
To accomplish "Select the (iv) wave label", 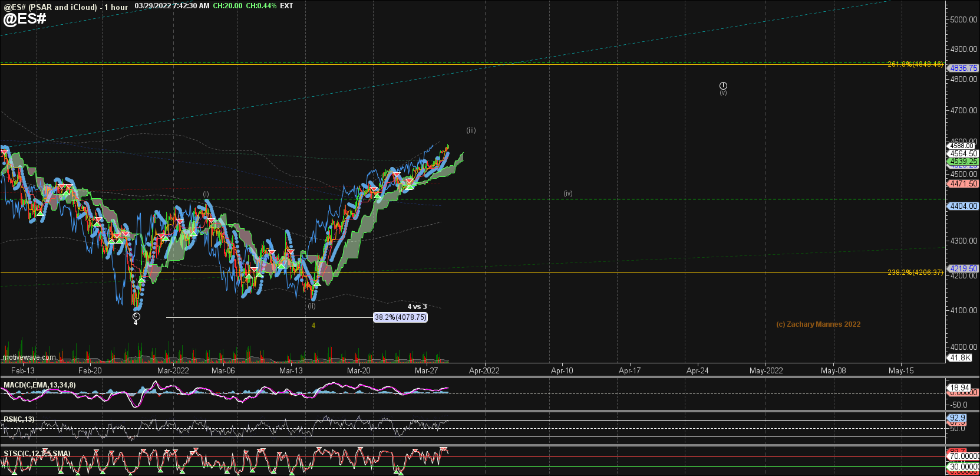I will (x=568, y=193).
